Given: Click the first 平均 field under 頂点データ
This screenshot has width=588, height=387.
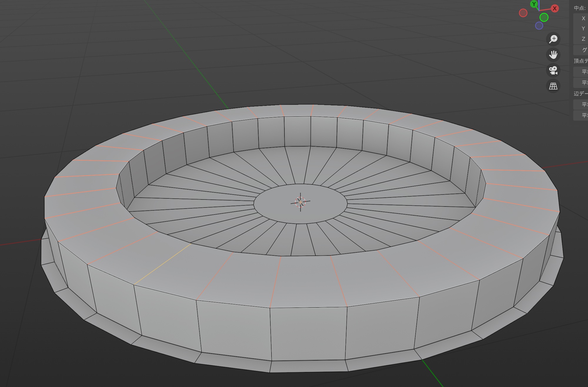Looking at the screenshot, I should pos(582,72).
